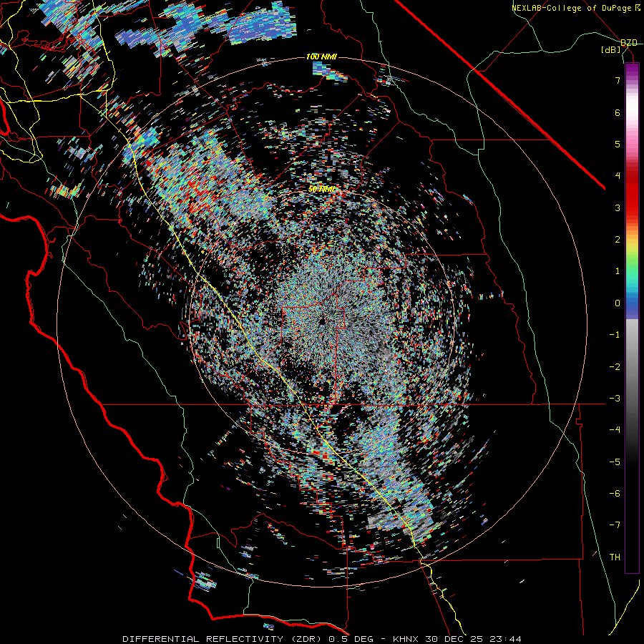Click the 3 dB tick on color scale
Screen dimensions: 644x644
(x=618, y=208)
